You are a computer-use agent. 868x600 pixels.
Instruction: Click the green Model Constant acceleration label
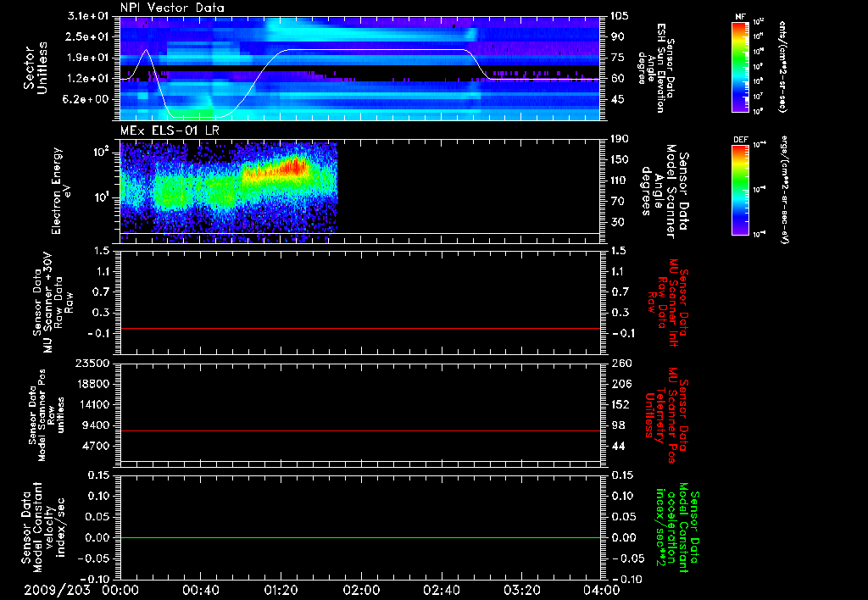676,528
